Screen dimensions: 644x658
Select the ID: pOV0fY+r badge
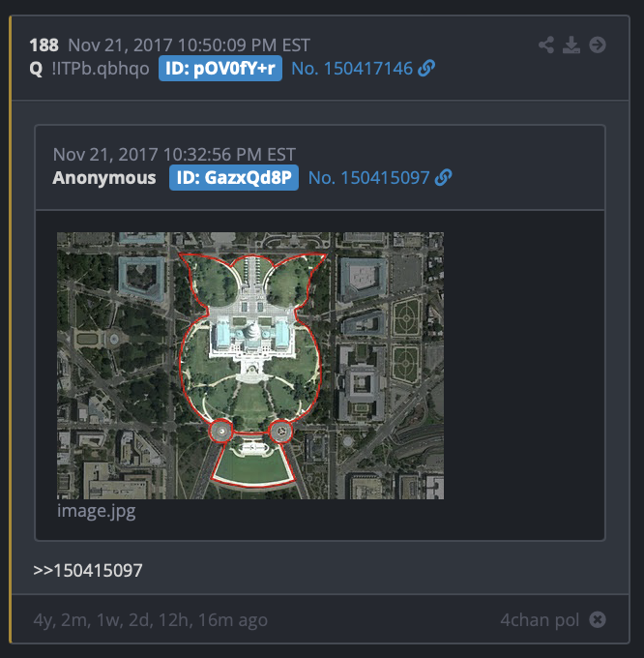tap(220, 69)
